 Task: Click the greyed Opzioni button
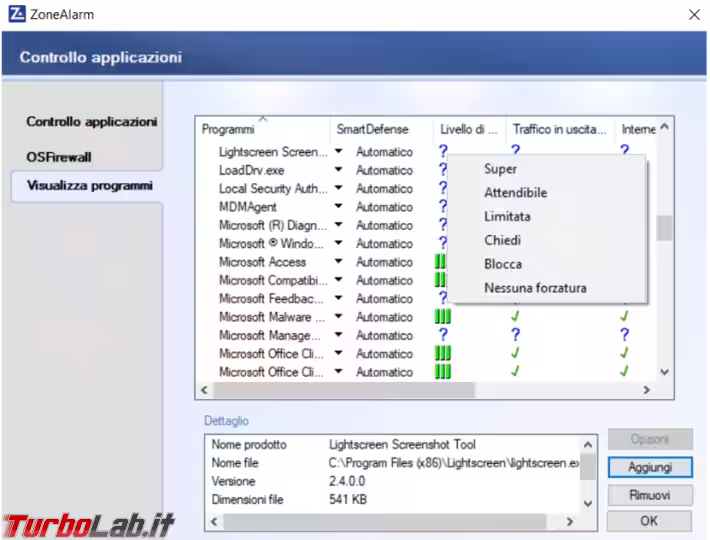650,439
